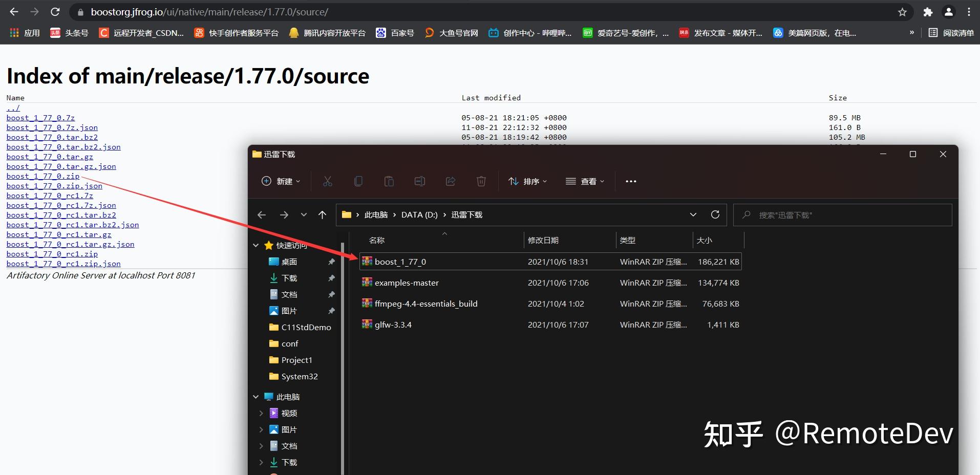Go up one folder level in Explorer

(x=323, y=214)
